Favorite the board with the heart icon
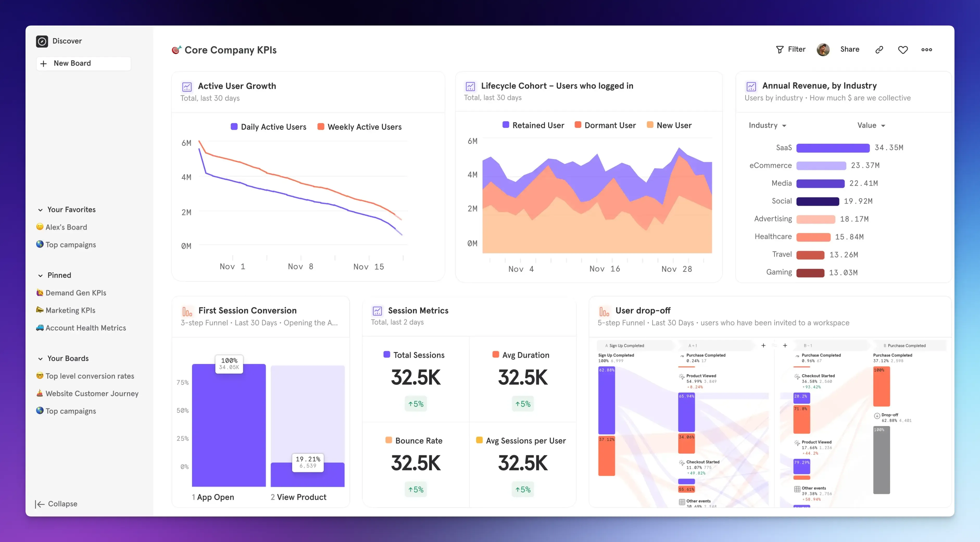Image resolution: width=980 pixels, height=542 pixels. [x=903, y=49]
